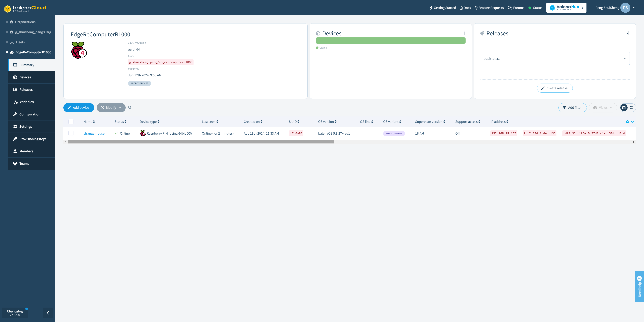Screen dimensions: 644x322
Task: Open the strange-house device link
Action: pos(94,133)
